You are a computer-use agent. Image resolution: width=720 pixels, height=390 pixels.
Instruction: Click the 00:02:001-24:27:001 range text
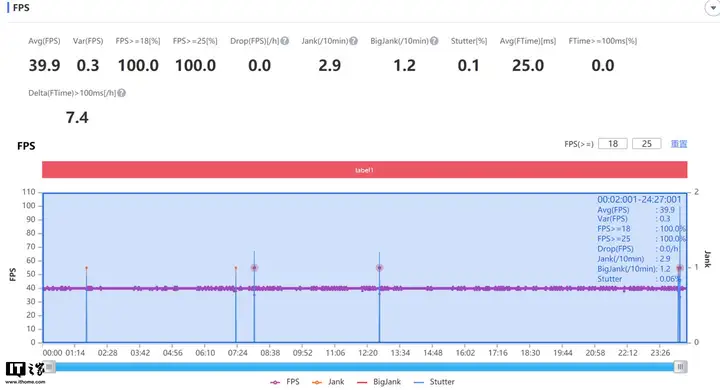(x=639, y=199)
